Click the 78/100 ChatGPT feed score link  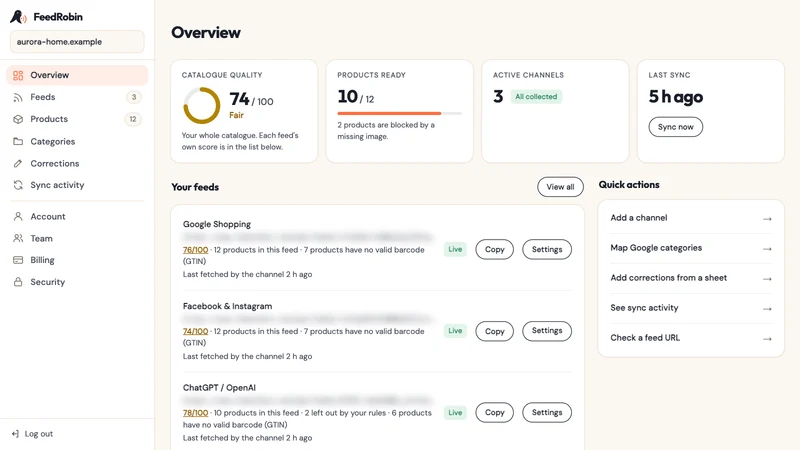point(195,413)
